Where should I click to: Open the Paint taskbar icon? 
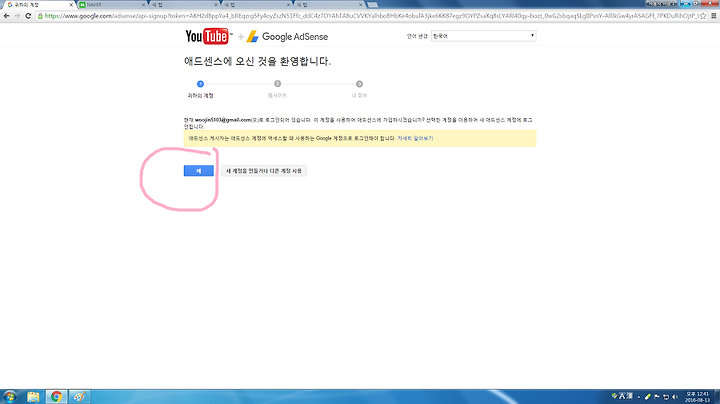tap(79, 397)
